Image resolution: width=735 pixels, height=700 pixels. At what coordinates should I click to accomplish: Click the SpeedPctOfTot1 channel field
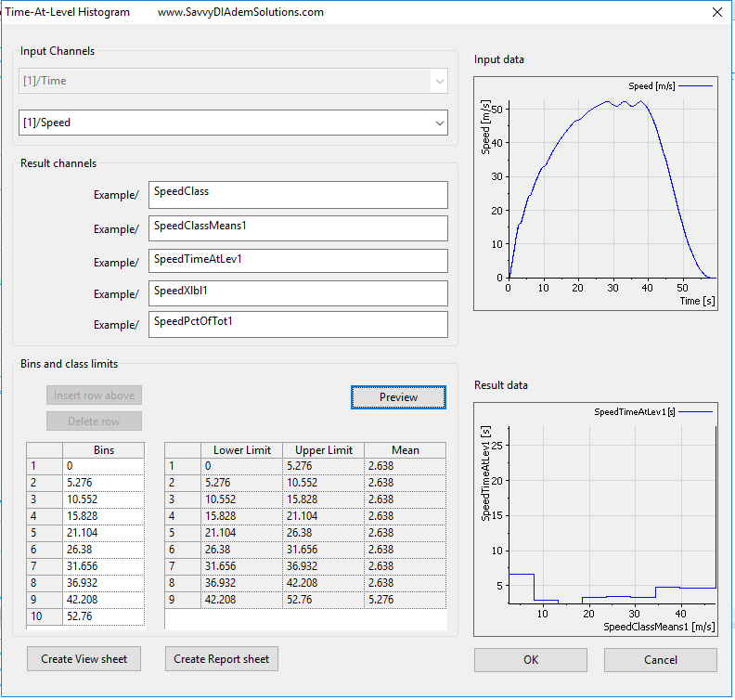pos(298,324)
